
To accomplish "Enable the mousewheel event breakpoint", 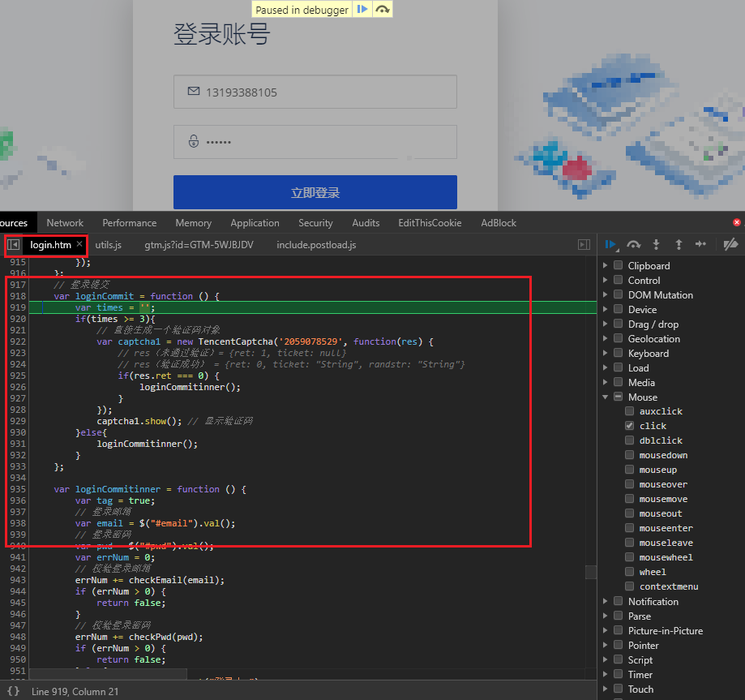I will tap(630, 557).
